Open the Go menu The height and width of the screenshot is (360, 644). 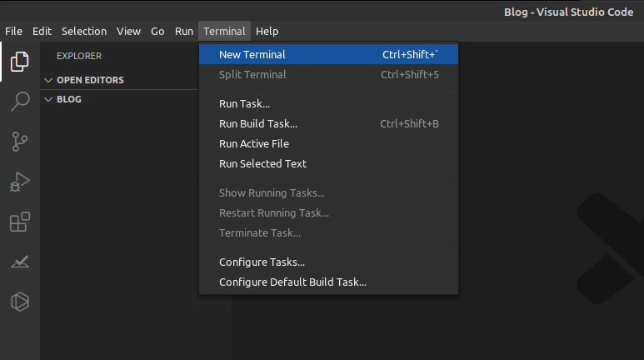coord(157,31)
